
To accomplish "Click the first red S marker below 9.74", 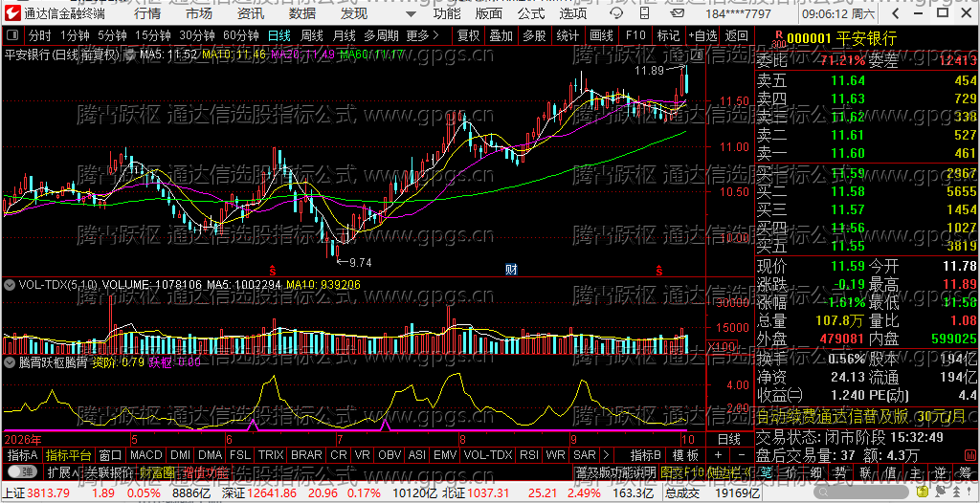I will [273, 271].
